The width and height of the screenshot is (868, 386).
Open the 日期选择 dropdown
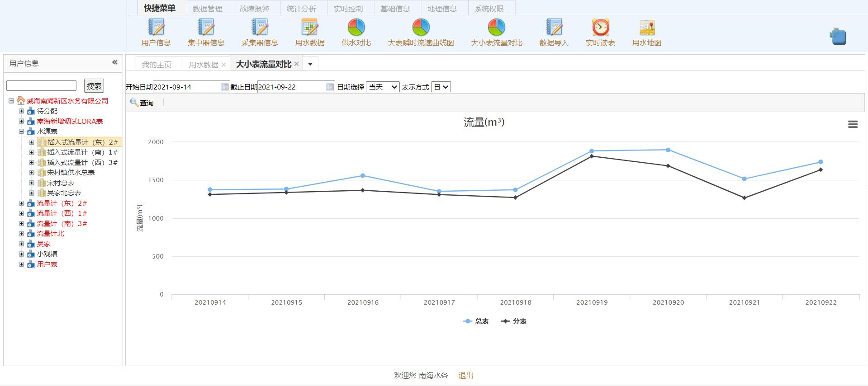point(382,87)
